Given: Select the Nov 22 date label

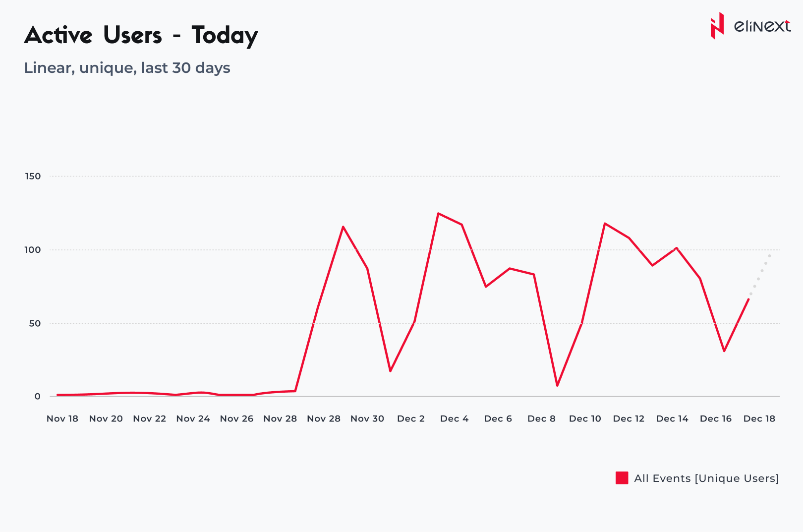Looking at the screenshot, I should (150, 419).
